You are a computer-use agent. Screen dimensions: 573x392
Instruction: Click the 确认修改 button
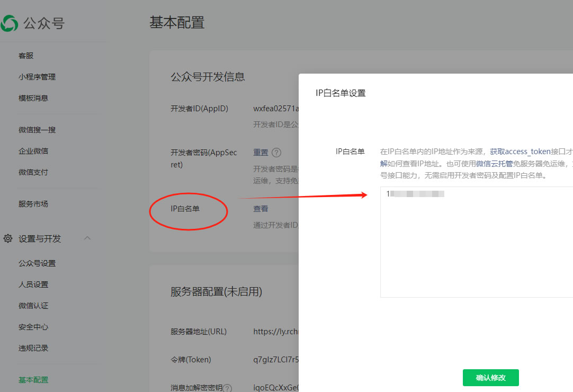(x=491, y=378)
